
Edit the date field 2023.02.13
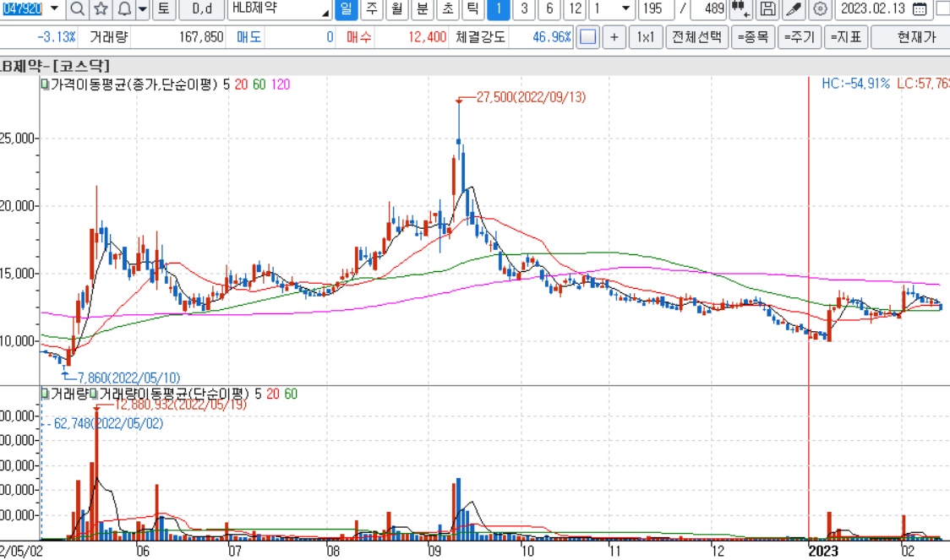click(873, 9)
